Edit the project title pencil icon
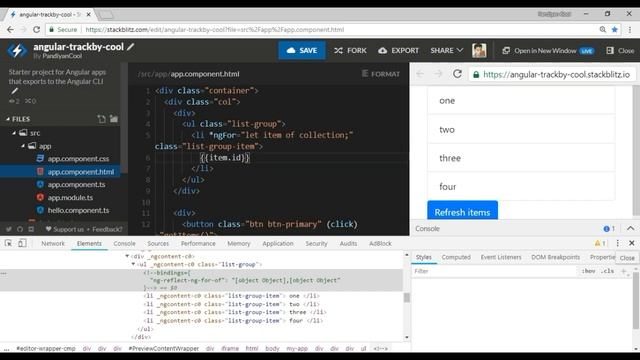Screen dimensions: 640x360 [x=131, y=47]
